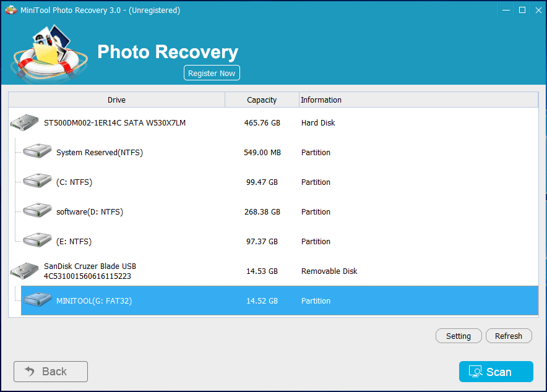Viewport: 547px width, 392px height.
Task: Click the System Reserved partition drive icon
Action: 37,152
